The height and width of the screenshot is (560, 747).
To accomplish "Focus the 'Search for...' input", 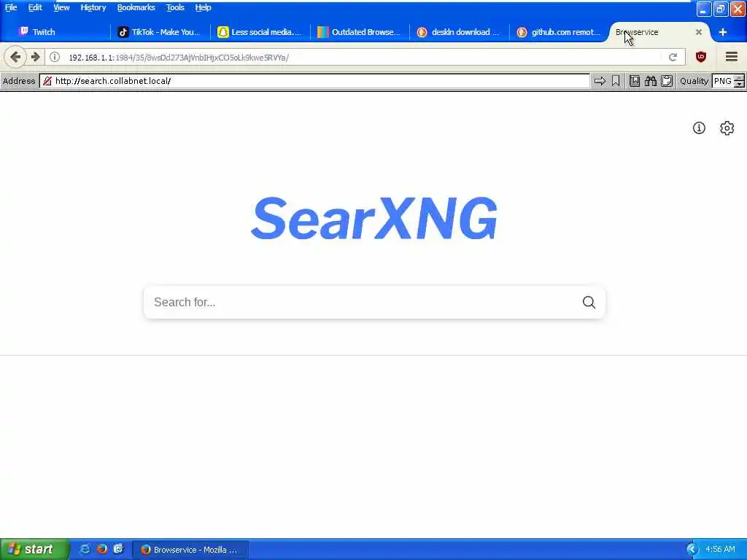I will tap(362, 302).
